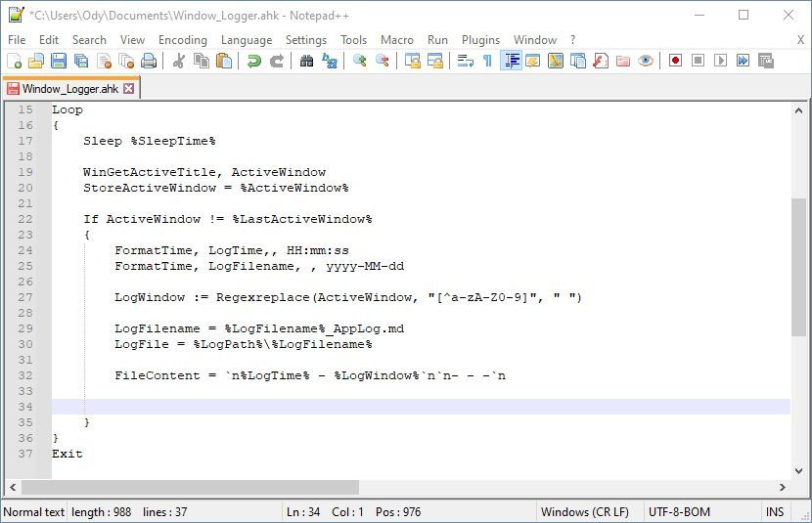Click the X at menu bar right end
This screenshot has height=523, width=812.
click(x=800, y=40)
